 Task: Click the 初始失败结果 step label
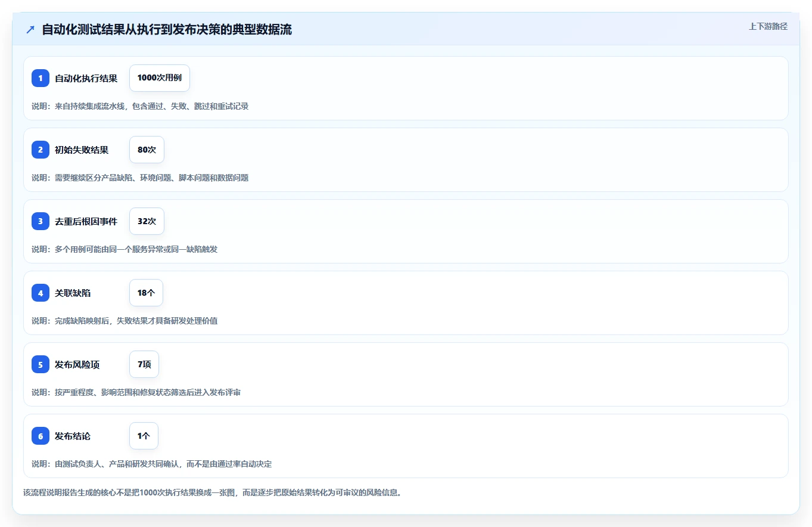(x=82, y=150)
